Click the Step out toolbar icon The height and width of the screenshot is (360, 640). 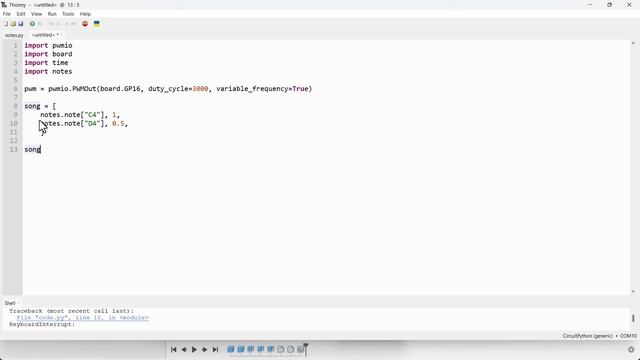coord(66,24)
